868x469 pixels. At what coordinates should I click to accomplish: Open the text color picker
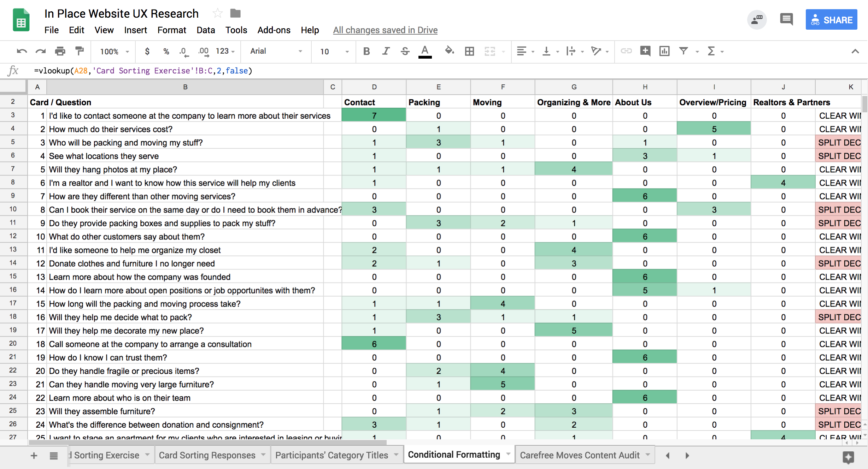425,52
